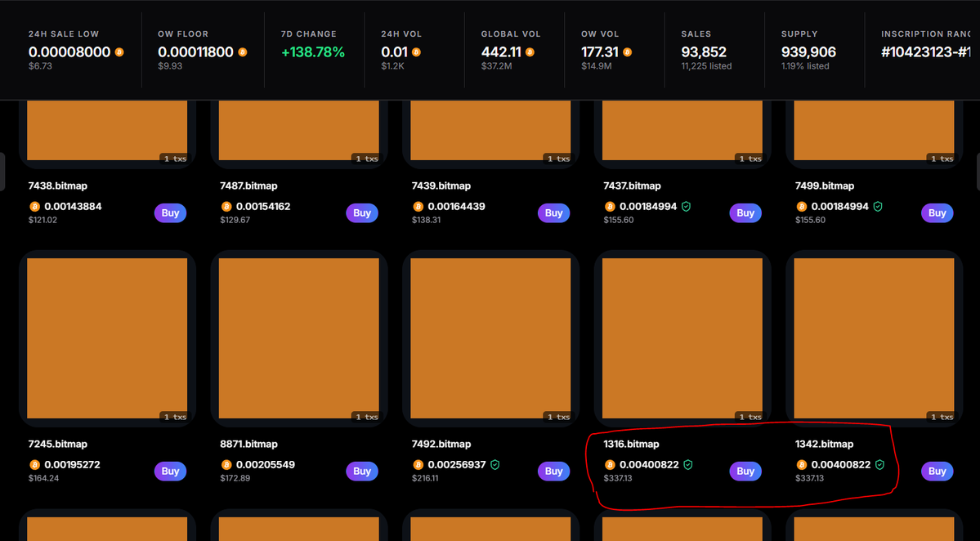Click the bitcoin icon next to 24H Sale Low value
The image size is (980, 541).
coord(119,52)
